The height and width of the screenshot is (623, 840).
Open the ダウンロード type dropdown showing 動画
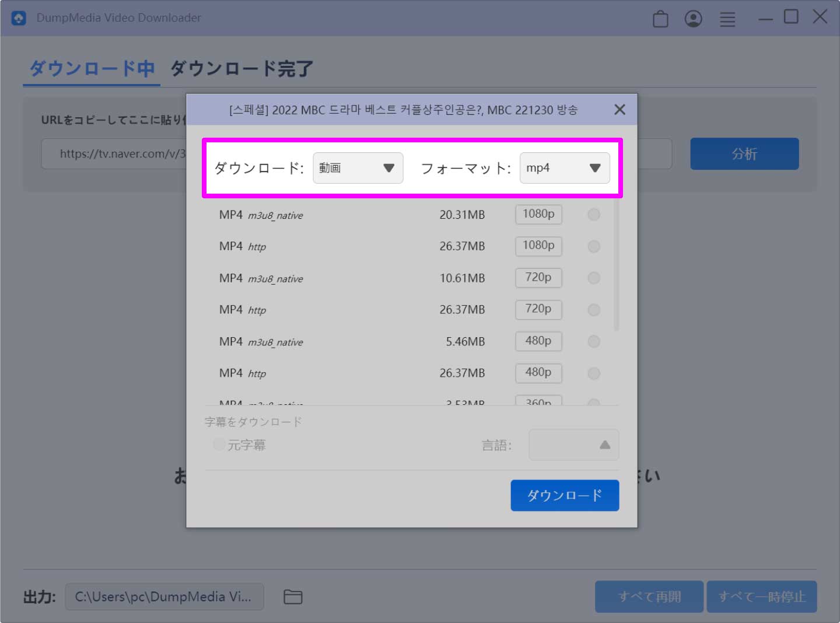click(x=358, y=168)
